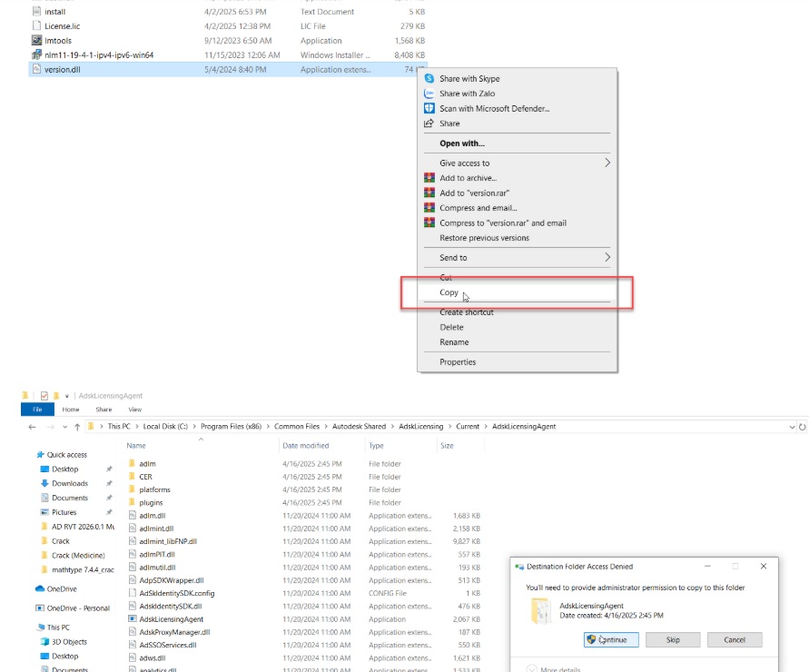The width and height of the screenshot is (809, 672).
Task: Click refresh icon beside address bar
Action: (x=802, y=426)
